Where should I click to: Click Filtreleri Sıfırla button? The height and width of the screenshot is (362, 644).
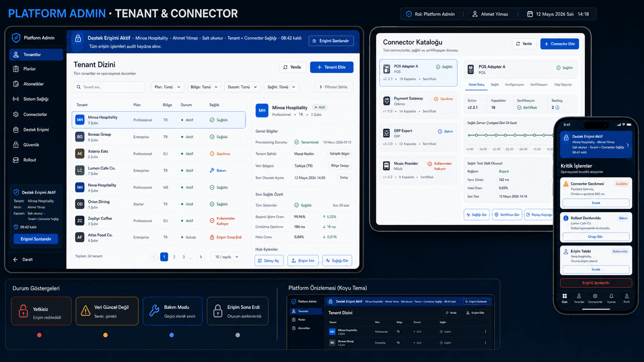334,87
